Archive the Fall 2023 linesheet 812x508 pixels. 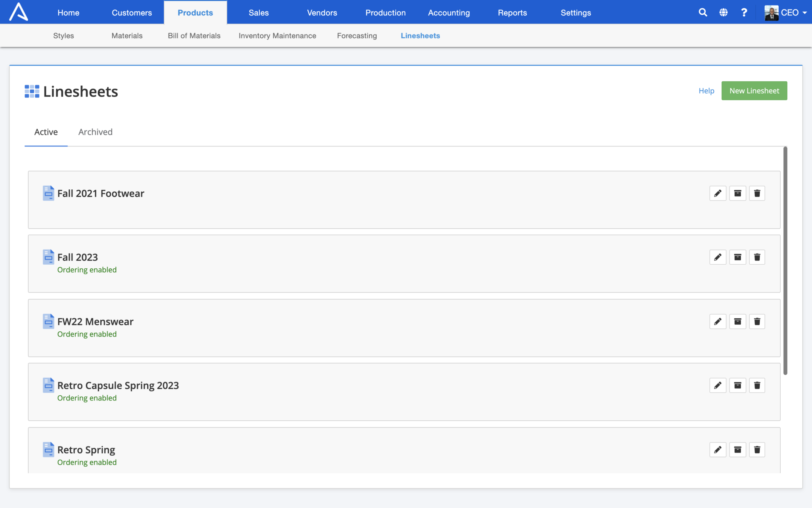pyautogui.click(x=737, y=257)
